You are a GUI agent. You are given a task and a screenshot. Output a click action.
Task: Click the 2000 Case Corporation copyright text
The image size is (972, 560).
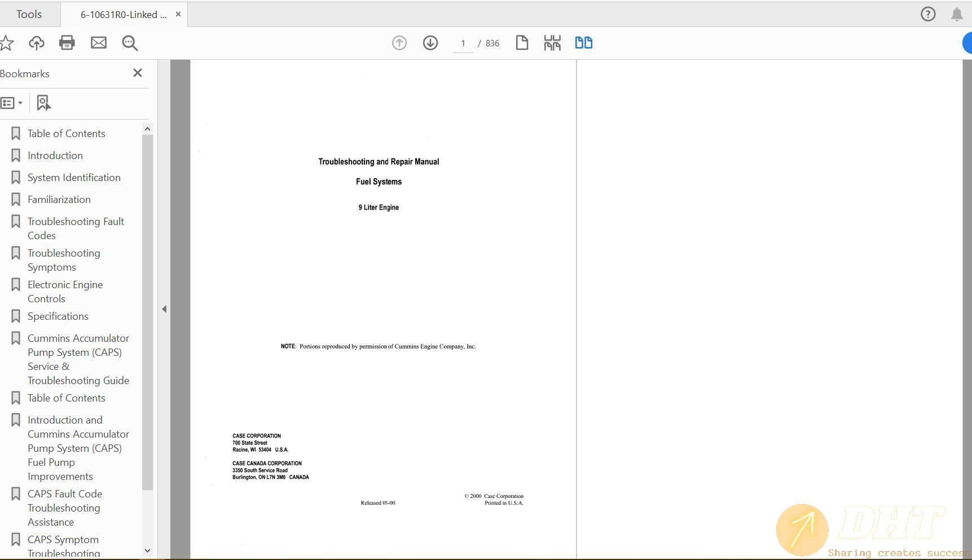pyautogui.click(x=494, y=496)
